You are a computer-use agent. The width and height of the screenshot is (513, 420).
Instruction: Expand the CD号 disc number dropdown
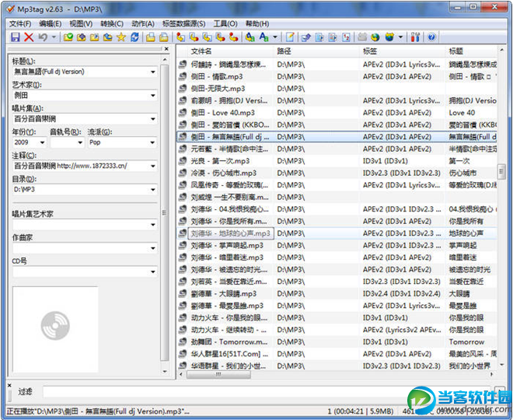click(153, 271)
